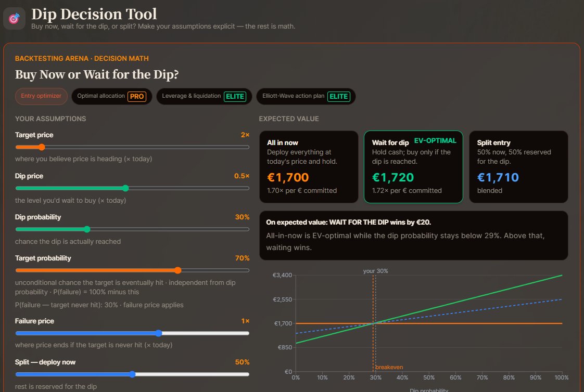Click the BACKTESTING ARENA · DECISION MATH label
Screen dimensions: 584x392
pos(82,58)
